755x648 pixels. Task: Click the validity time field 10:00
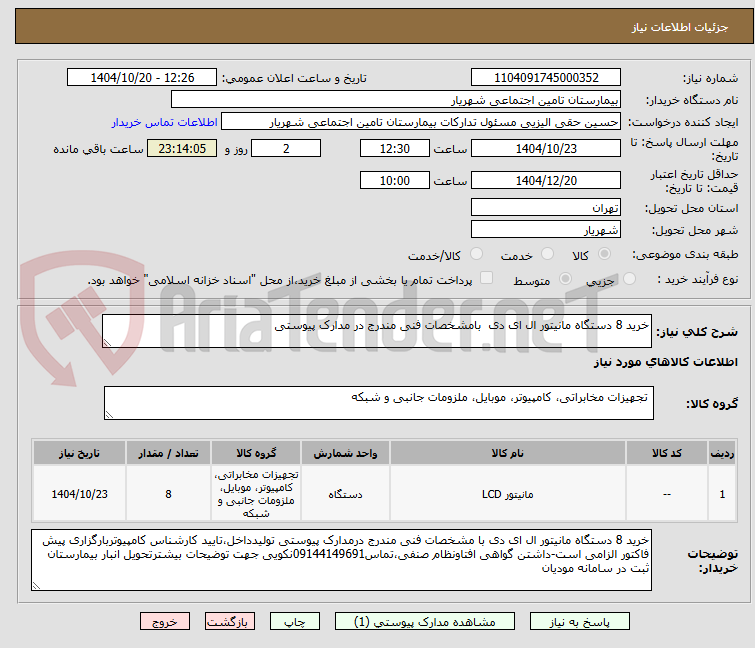[394, 181]
